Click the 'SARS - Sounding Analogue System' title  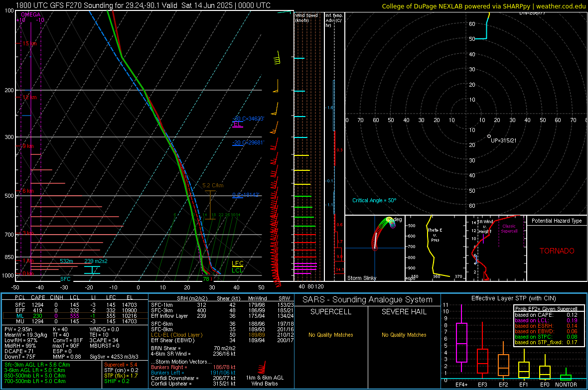368,300
